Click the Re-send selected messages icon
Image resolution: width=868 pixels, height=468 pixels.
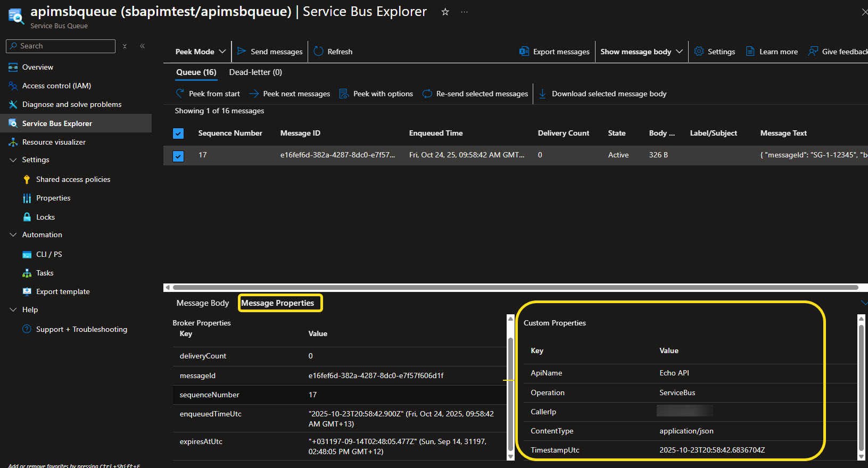(x=427, y=94)
